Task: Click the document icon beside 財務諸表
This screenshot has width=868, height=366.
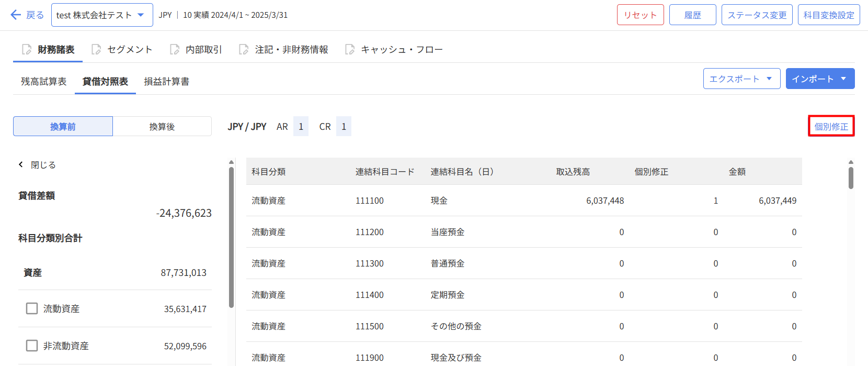Action: (x=27, y=50)
